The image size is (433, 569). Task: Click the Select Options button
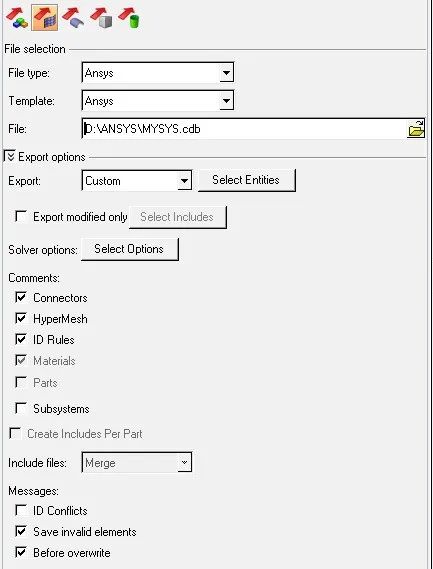130,249
